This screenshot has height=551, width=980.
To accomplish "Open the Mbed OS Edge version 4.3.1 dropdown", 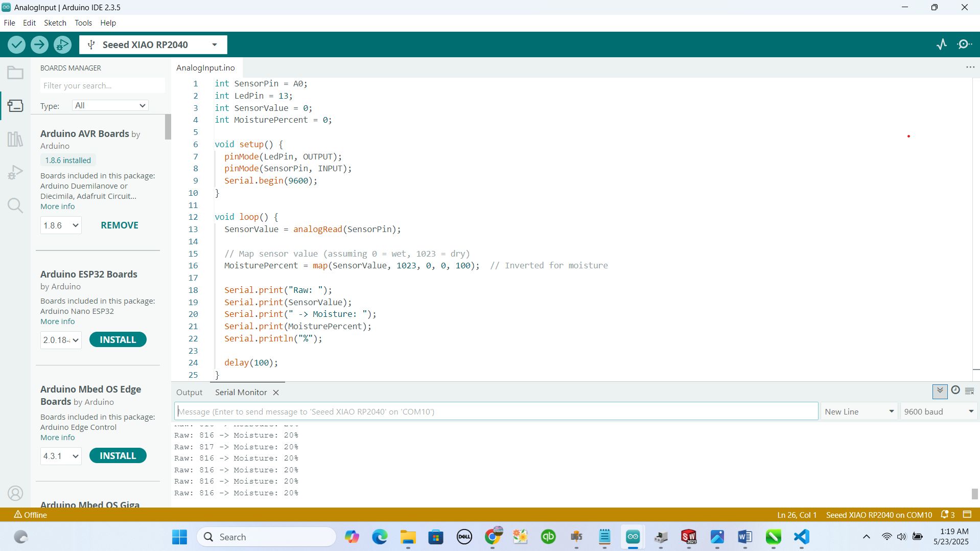I will coord(61,456).
